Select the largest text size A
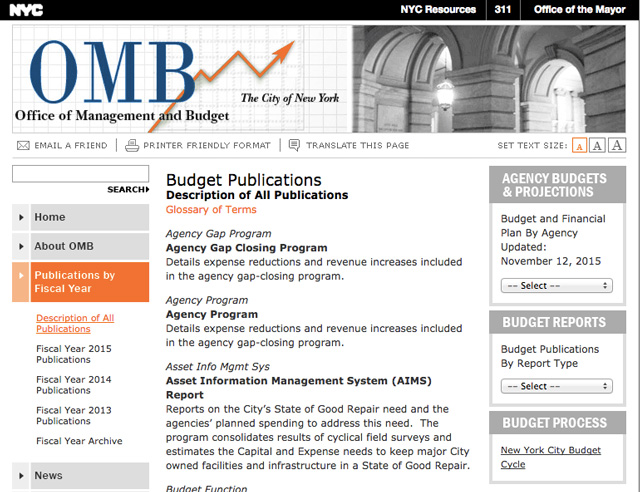This screenshot has height=492, width=640. coord(617,146)
